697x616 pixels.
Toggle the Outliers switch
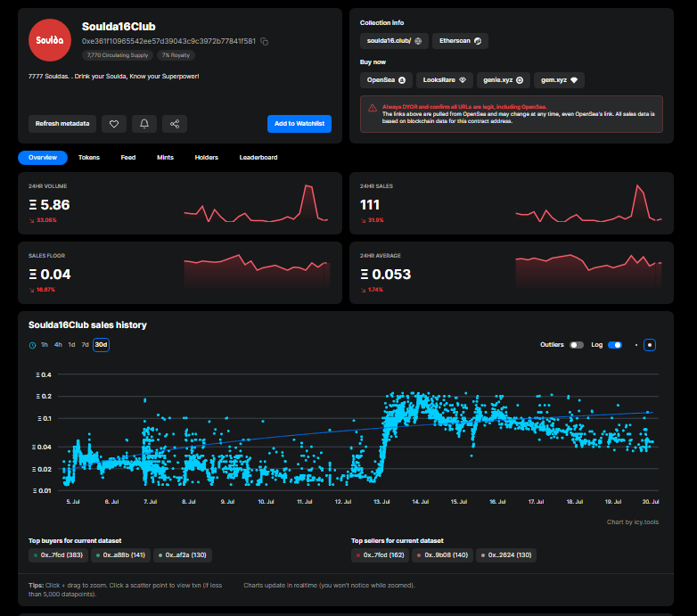point(577,345)
